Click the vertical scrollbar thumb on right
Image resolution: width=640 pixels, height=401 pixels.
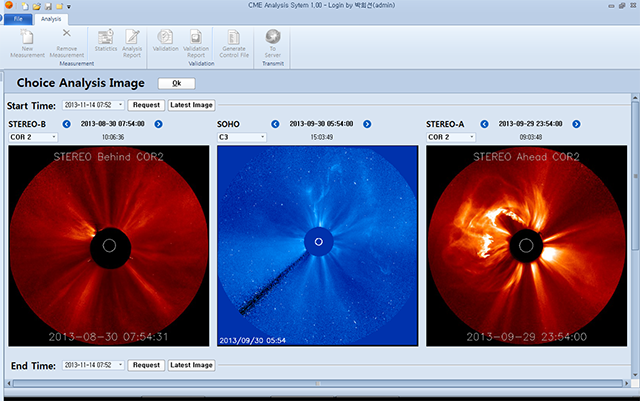[635, 176]
